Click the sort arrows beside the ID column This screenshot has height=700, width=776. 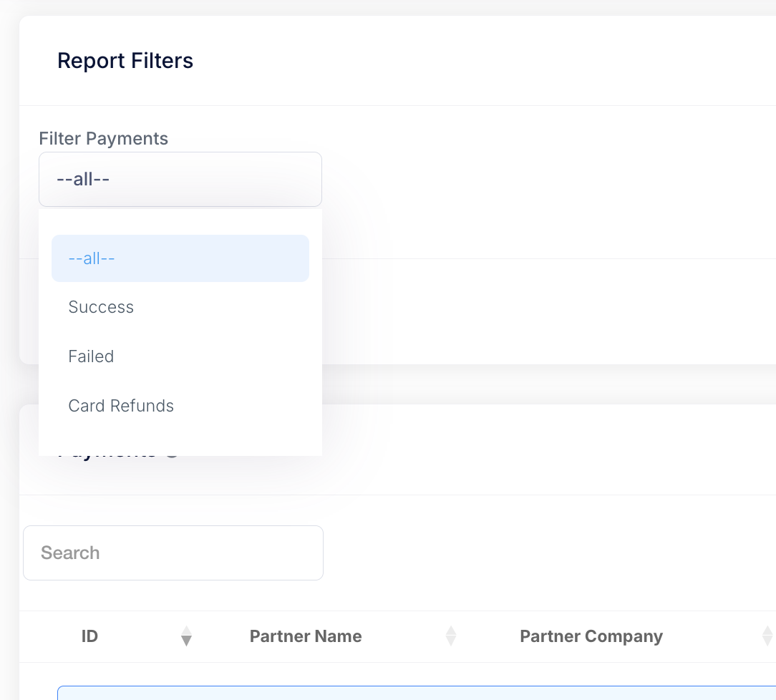click(x=186, y=636)
